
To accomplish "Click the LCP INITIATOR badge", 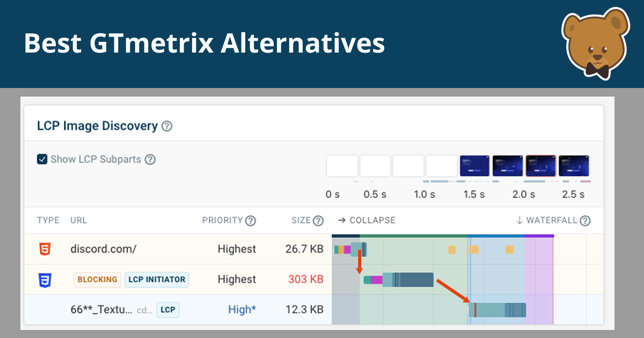I will (x=157, y=280).
